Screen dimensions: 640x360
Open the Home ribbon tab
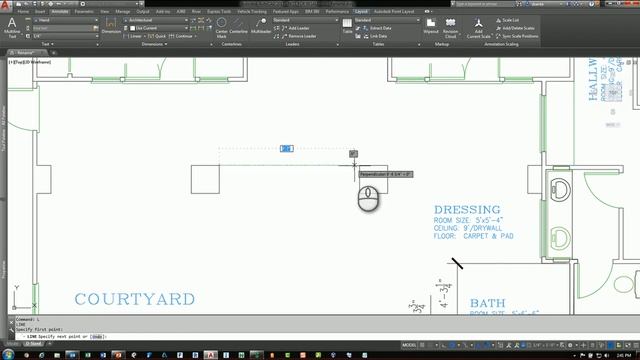click(x=23, y=11)
